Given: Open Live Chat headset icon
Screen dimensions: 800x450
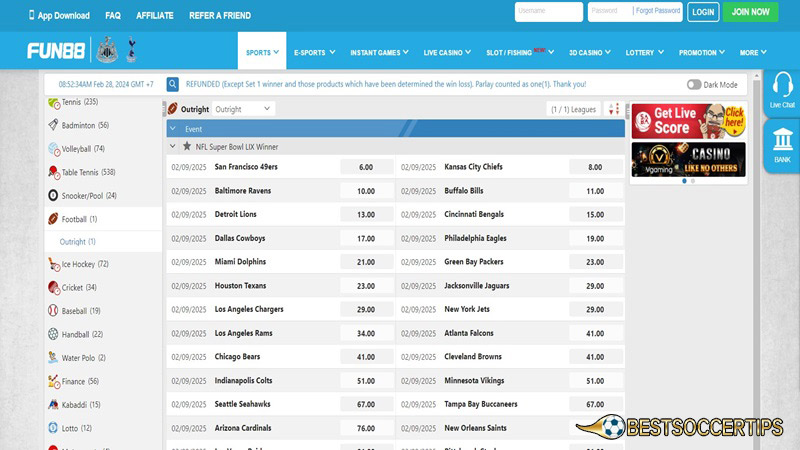Looking at the screenshot, I should click(x=782, y=84).
